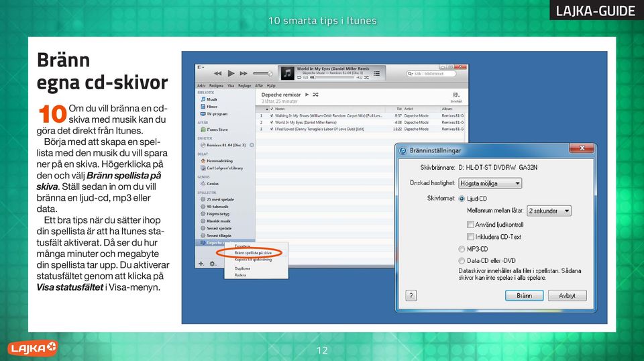This screenshot has width=644, height=361.
Task: Uncheck the Walking In My Shoes track
Action: tap(272, 116)
